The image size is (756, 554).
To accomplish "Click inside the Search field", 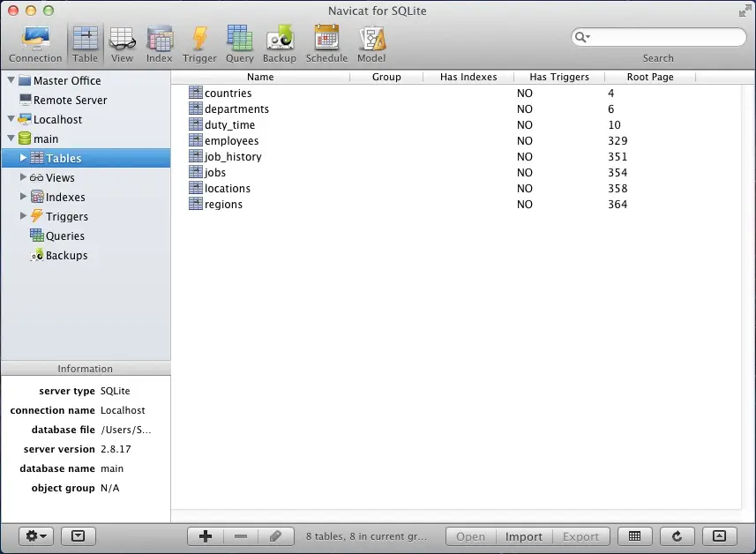I will [x=659, y=37].
